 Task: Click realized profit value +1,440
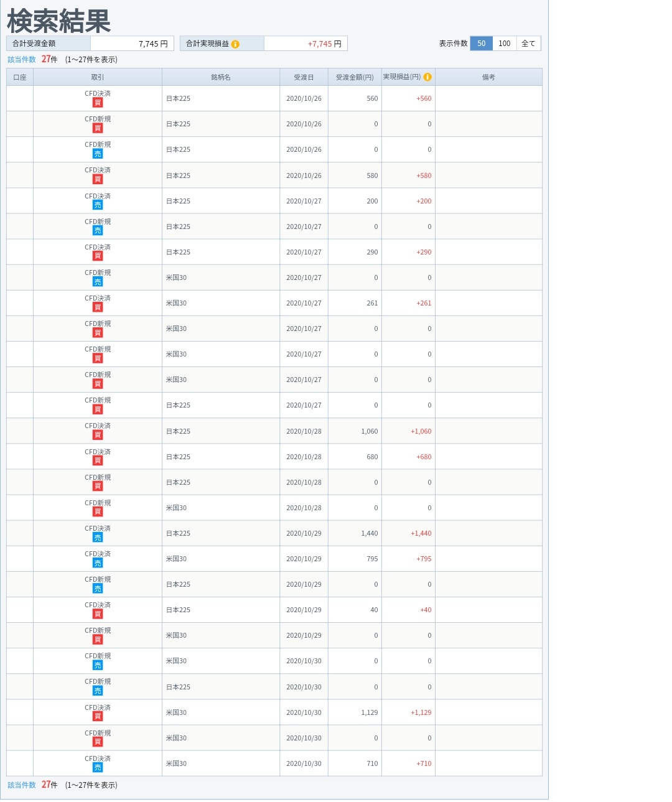(x=421, y=533)
